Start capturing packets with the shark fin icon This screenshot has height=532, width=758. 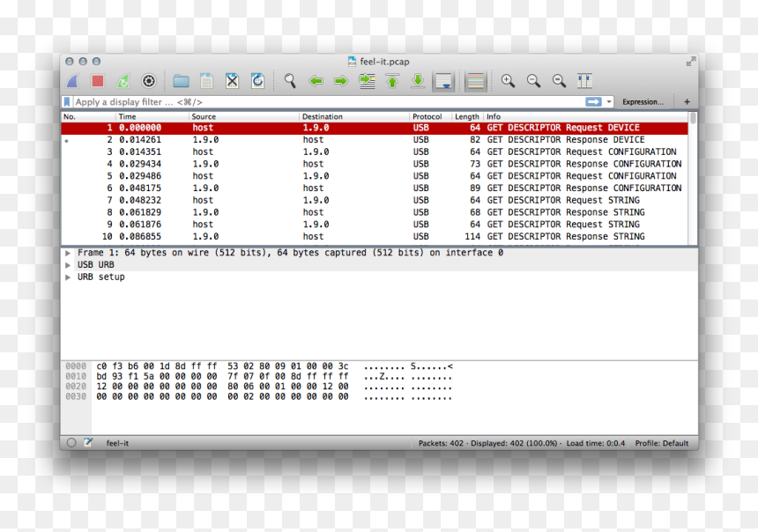(x=72, y=81)
